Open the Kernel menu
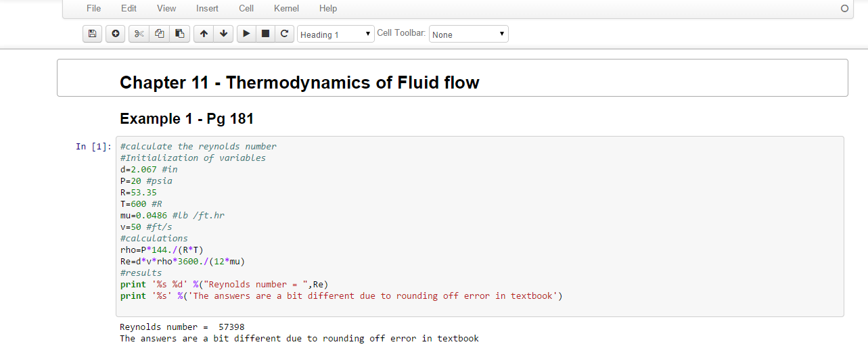The image size is (868, 357). pos(287,9)
